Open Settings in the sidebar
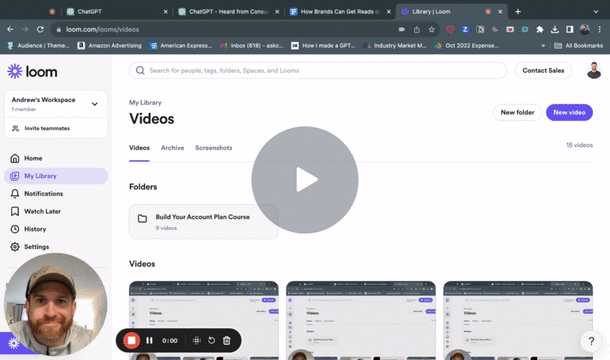 [x=56, y=247]
